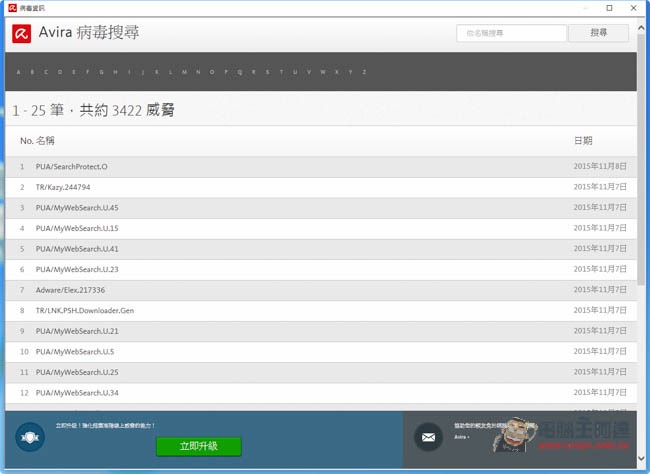Screen dimensions: 650x474
Task: Click the scrollbar up arrow
Action: tap(641, 28)
